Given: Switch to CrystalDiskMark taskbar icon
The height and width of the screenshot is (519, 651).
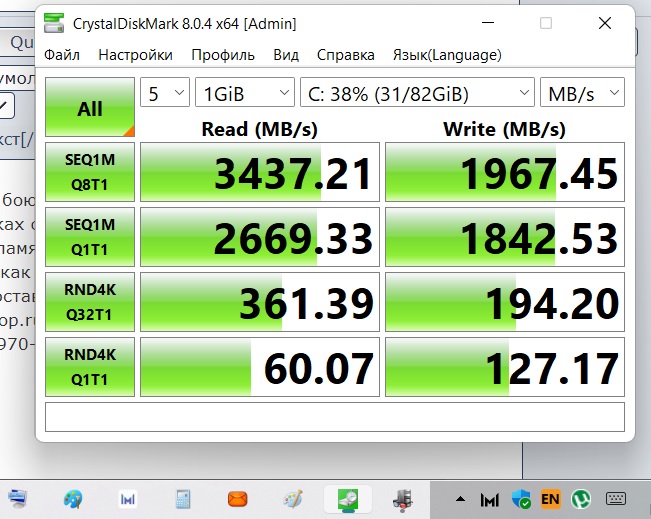Looking at the screenshot, I should 348,499.
